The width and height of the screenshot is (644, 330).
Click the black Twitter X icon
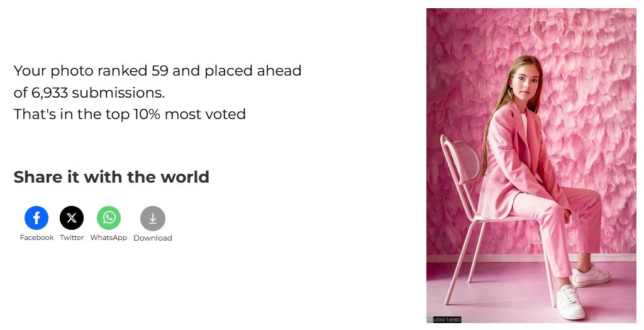[x=72, y=218]
